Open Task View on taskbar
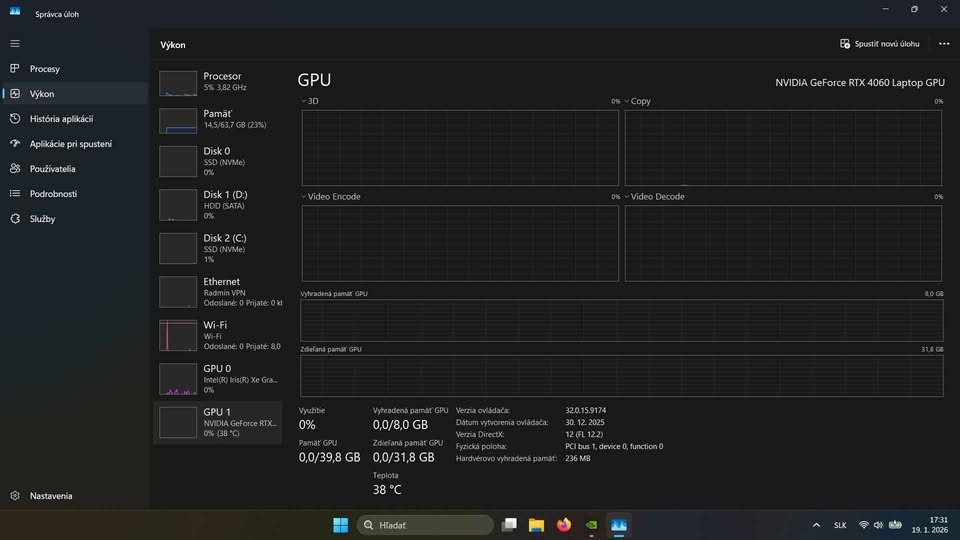 pos(509,525)
